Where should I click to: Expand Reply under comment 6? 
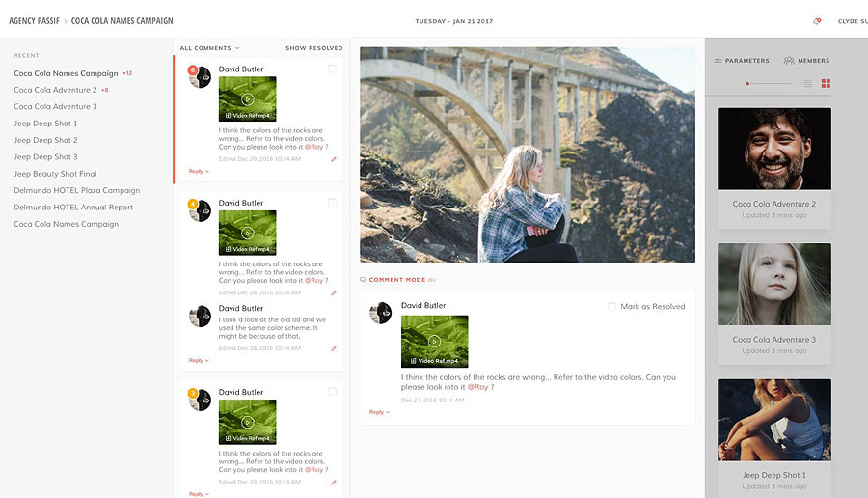(x=199, y=171)
